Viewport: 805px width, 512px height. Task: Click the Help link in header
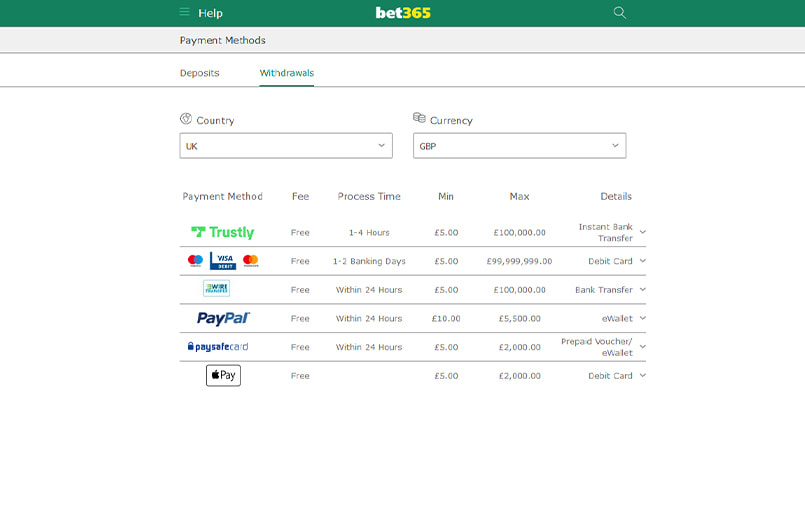coord(210,13)
